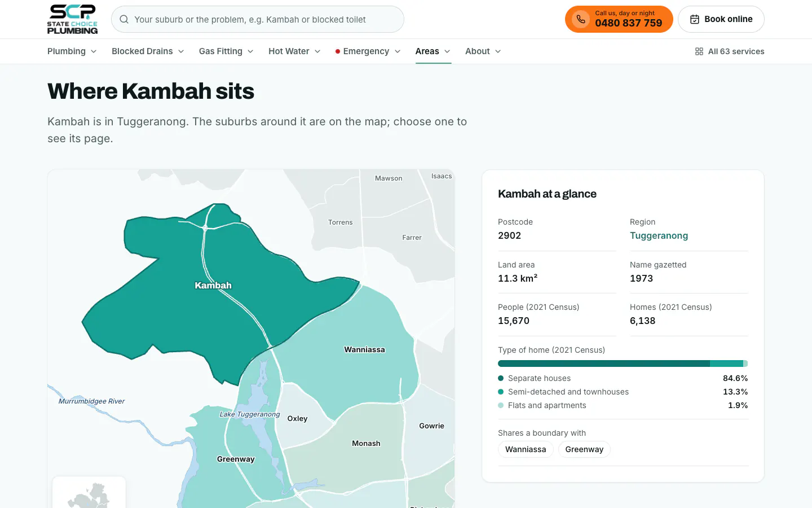Open the All 63 services link
The height and width of the screenshot is (508, 812).
(730, 51)
